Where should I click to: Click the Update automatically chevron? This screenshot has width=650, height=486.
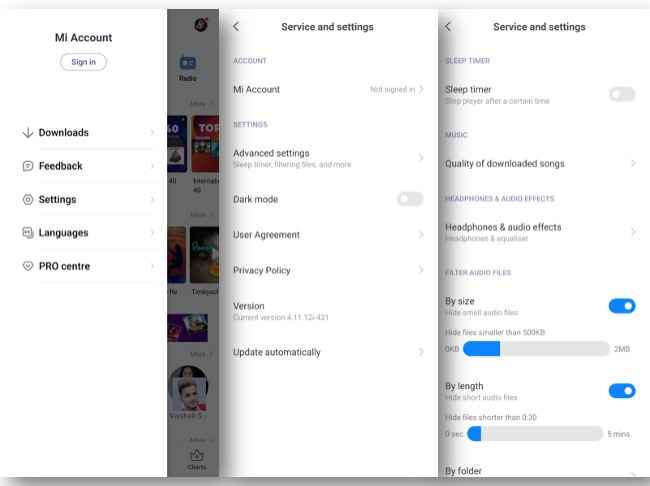coord(421,352)
